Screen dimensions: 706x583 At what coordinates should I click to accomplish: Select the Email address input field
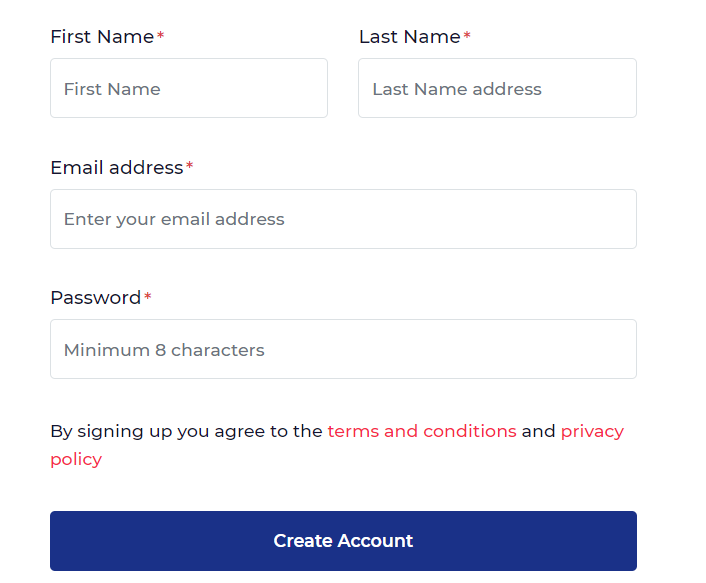[343, 219]
